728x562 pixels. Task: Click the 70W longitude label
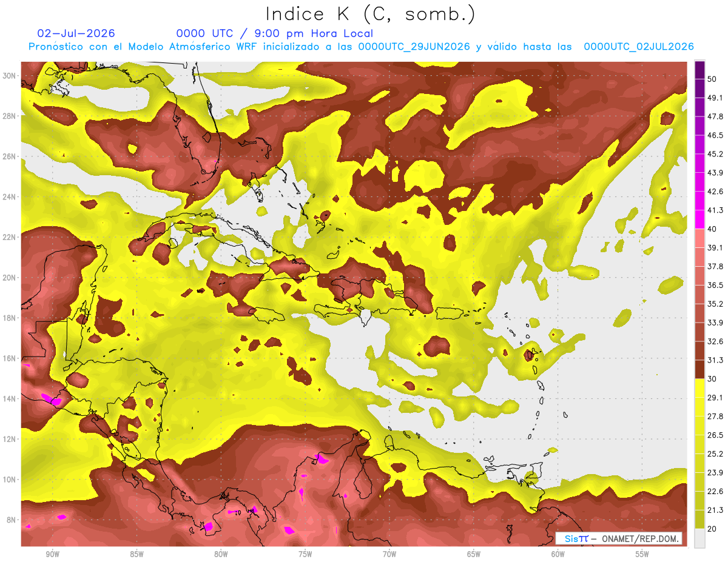click(x=389, y=554)
